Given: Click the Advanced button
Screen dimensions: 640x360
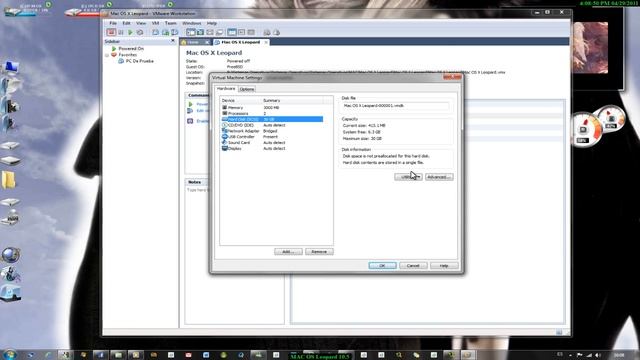Looking at the screenshot, I should pos(439,177).
